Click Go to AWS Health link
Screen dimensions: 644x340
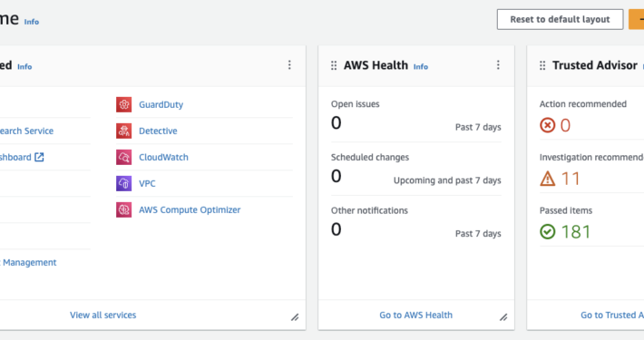tap(416, 315)
